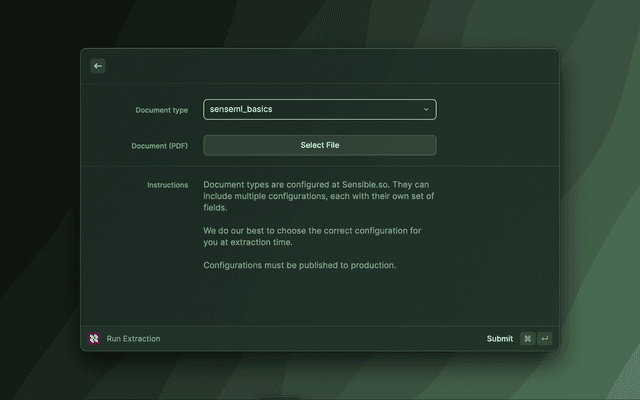Click the "Configurations must be published" line
Viewport: 640px width, 400px height.
pyautogui.click(x=300, y=265)
